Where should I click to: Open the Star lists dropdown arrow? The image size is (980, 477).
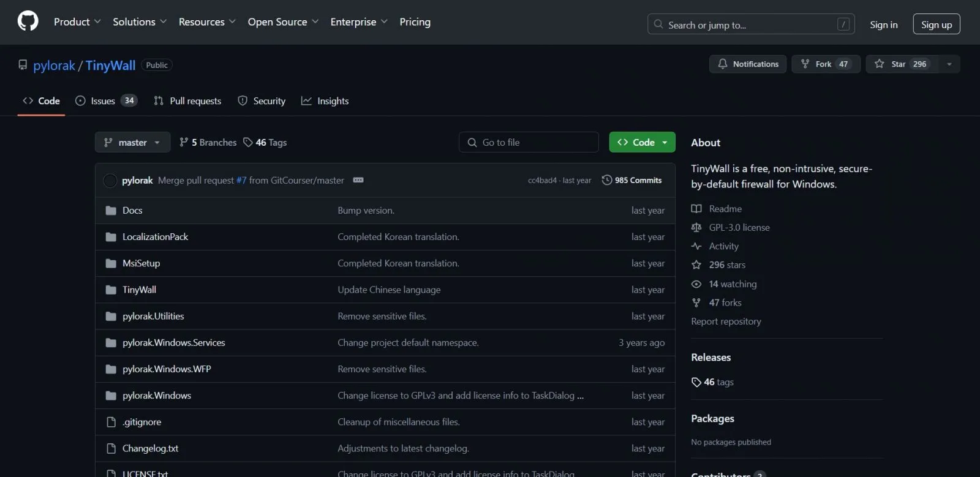[949, 64]
